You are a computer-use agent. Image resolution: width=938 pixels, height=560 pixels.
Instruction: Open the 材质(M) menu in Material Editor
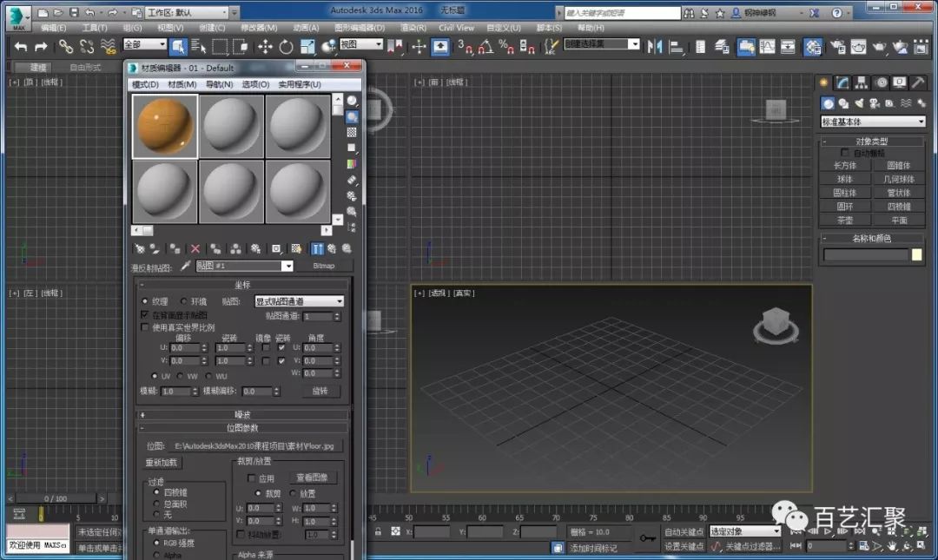(x=182, y=83)
